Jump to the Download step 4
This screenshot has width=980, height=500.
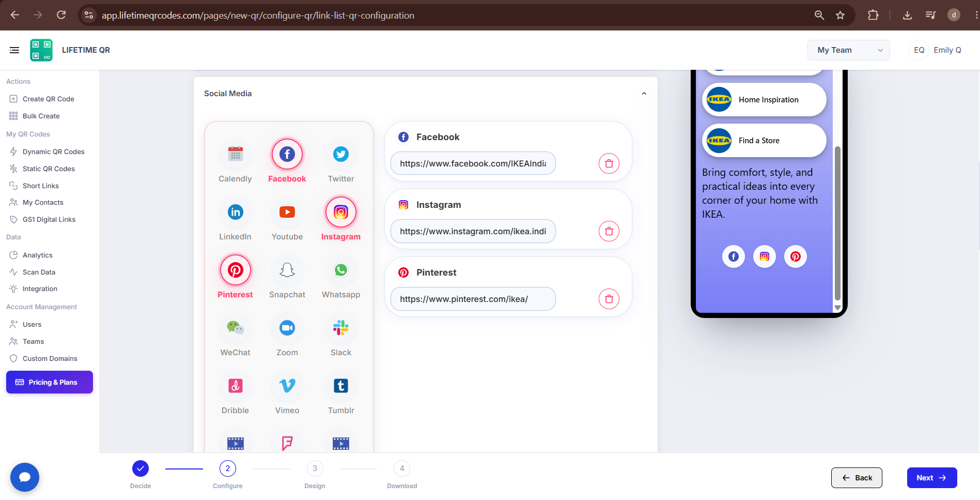tap(402, 468)
